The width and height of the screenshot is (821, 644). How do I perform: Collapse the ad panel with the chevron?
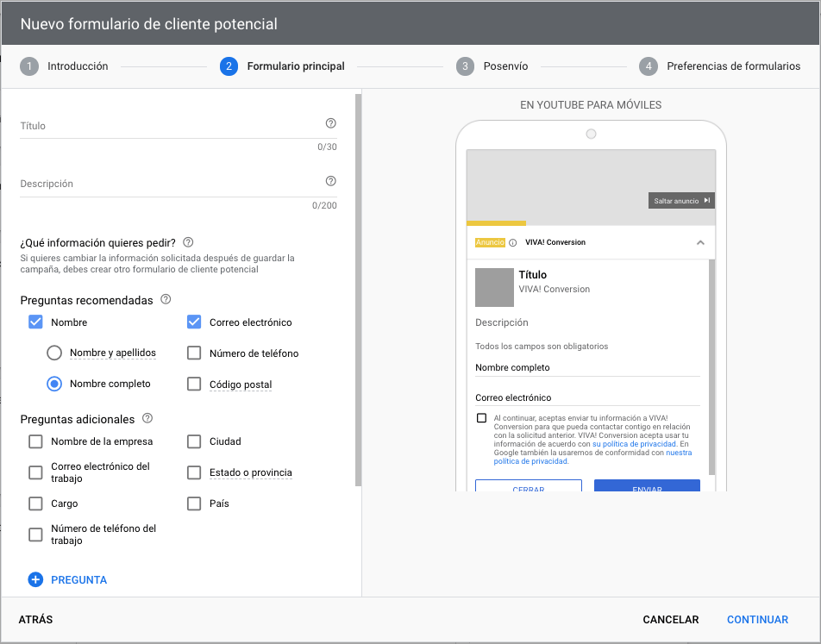tap(700, 242)
